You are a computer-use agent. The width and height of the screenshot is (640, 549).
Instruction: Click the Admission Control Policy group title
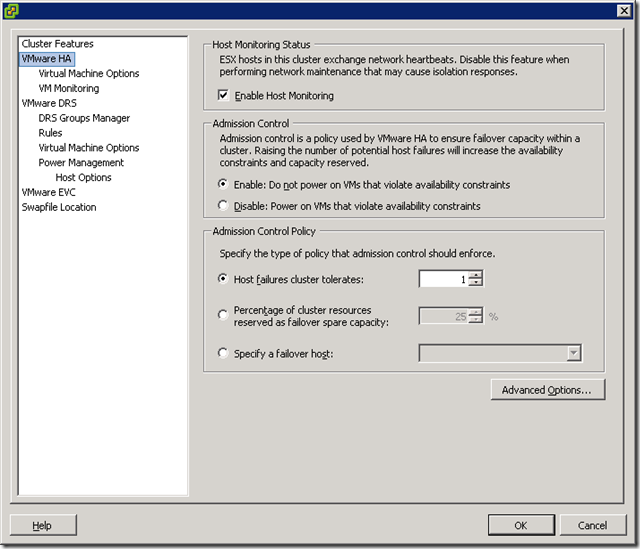tap(264, 231)
